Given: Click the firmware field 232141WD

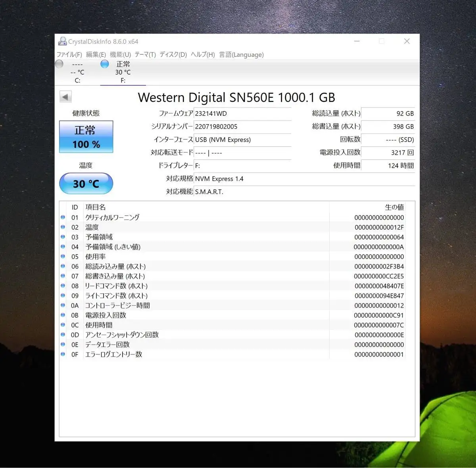Looking at the screenshot, I should click(242, 113).
